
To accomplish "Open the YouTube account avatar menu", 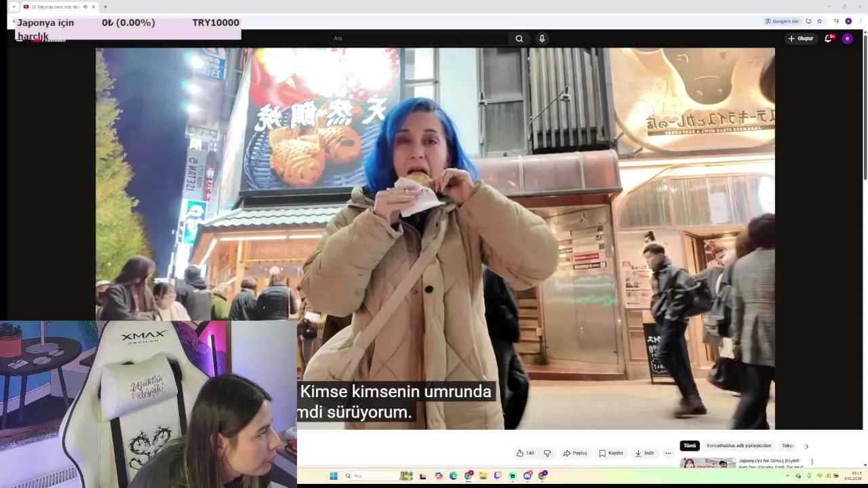I will (x=847, y=39).
